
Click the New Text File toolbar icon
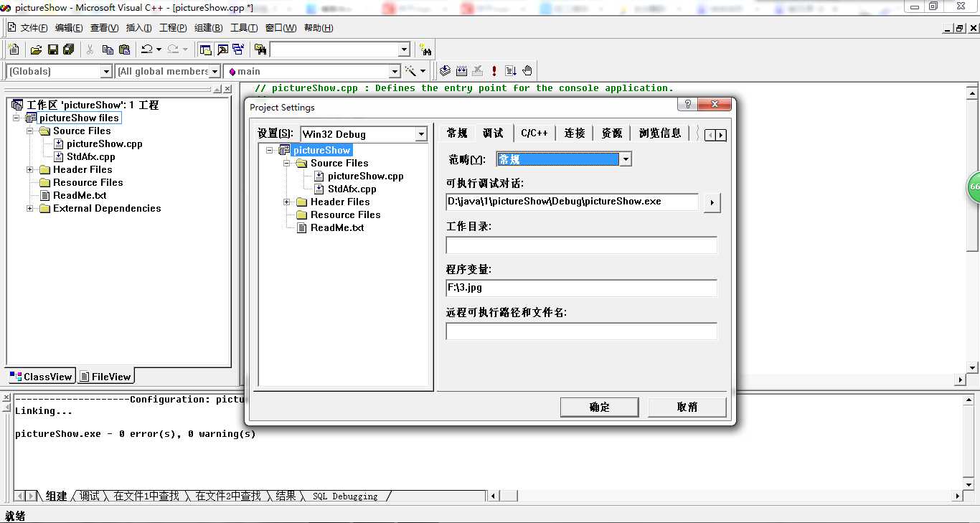(x=14, y=50)
